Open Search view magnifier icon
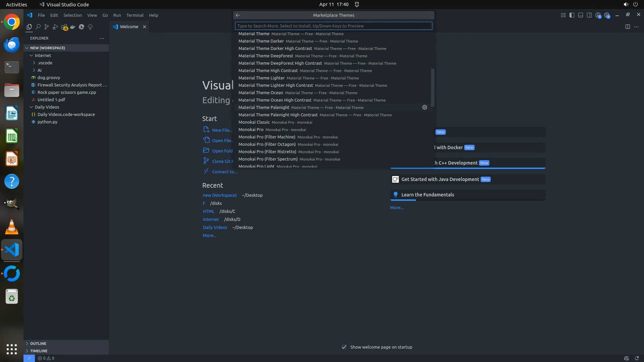Screen dimensions: 644x362 click(x=38, y=27)
